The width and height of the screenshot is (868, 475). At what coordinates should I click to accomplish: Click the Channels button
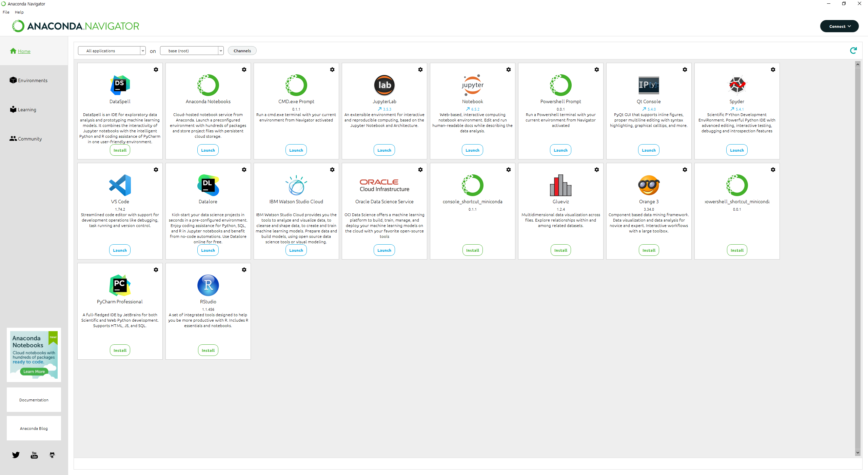point(242,51)
